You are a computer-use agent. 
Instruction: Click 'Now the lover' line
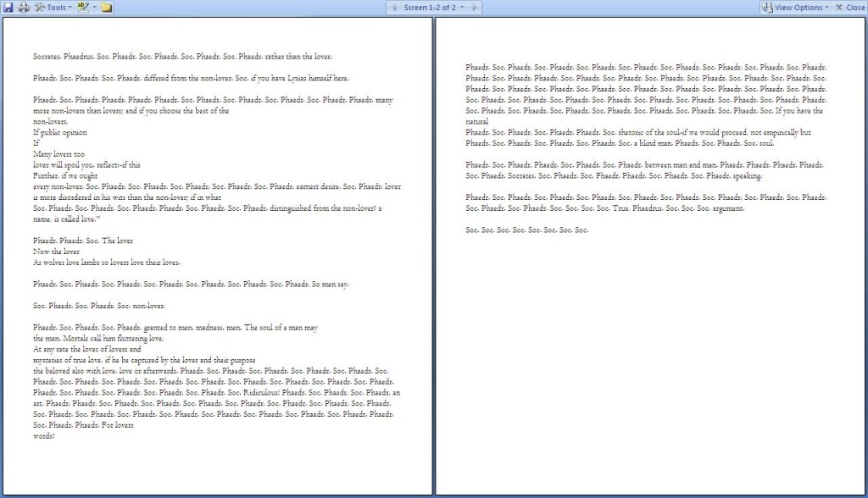click(56, 252)
